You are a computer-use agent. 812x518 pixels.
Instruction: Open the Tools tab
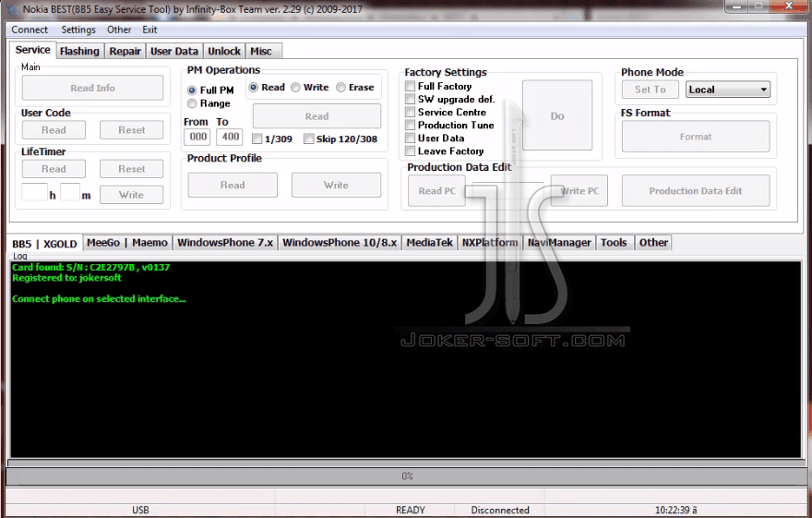click(614, 243)
